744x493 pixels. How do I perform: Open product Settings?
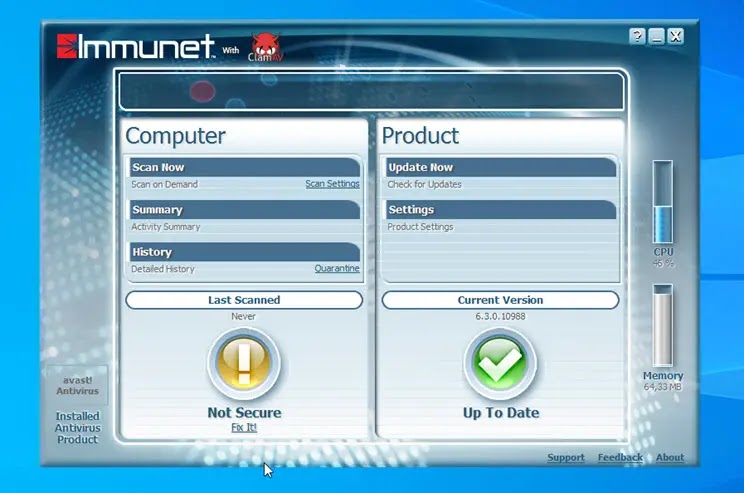coord(501,210)
